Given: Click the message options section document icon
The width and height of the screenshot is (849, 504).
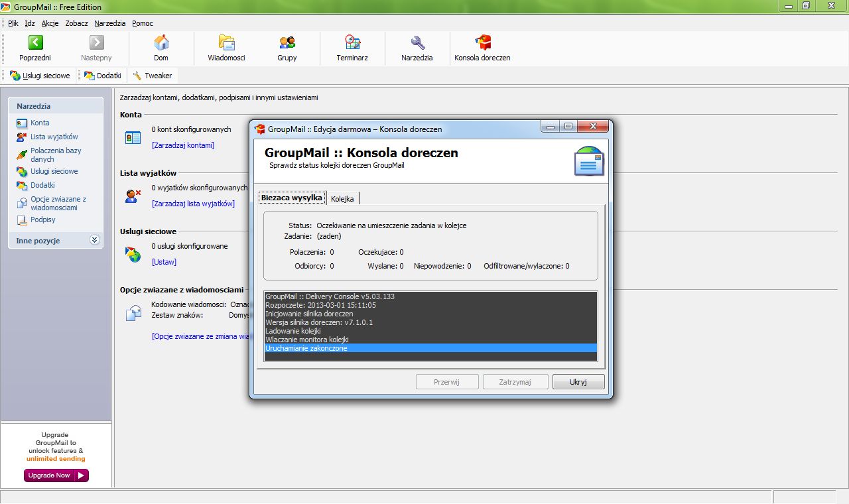Looking at the screenshot, I should [x=133, y=312].
